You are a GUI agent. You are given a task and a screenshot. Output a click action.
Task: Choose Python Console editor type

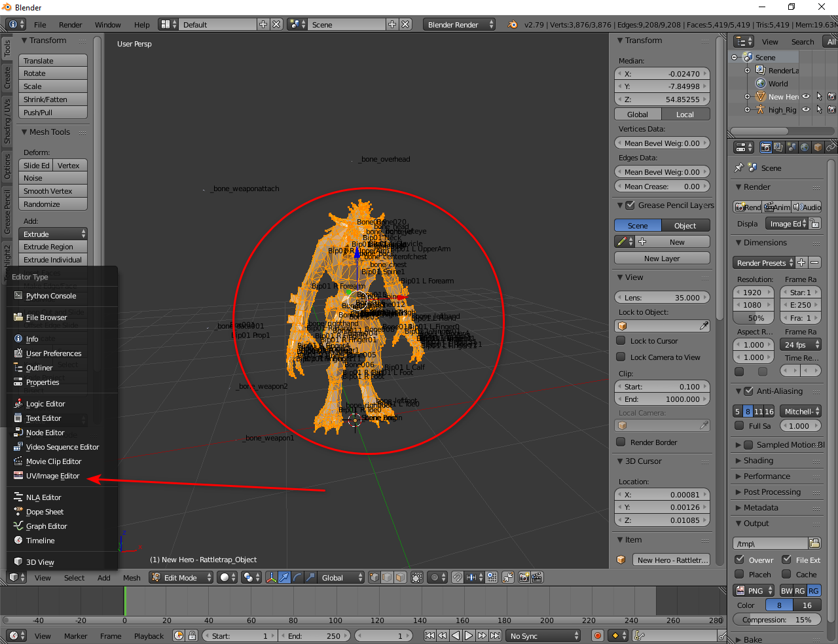[50, 296]
